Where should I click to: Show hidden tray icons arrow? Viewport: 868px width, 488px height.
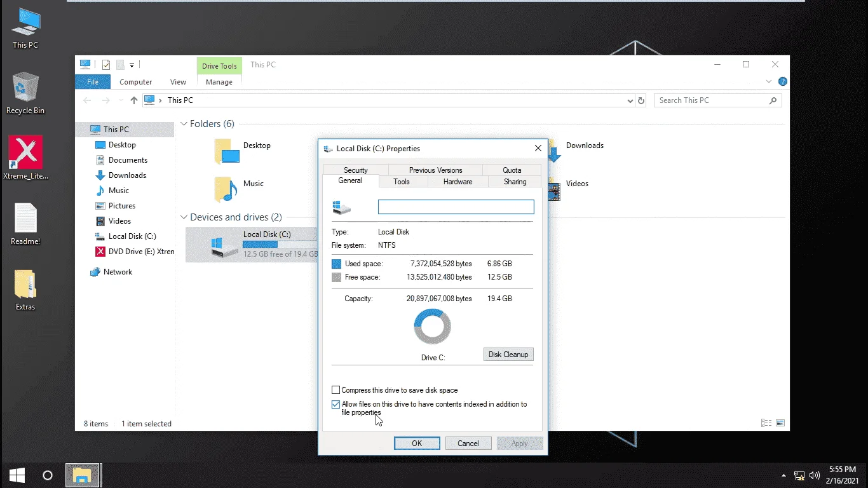tap(785, 475)
